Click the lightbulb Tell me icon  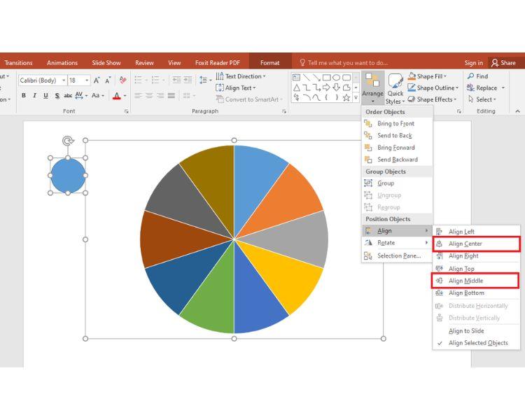pyautogui.click(x=302, y=62)
